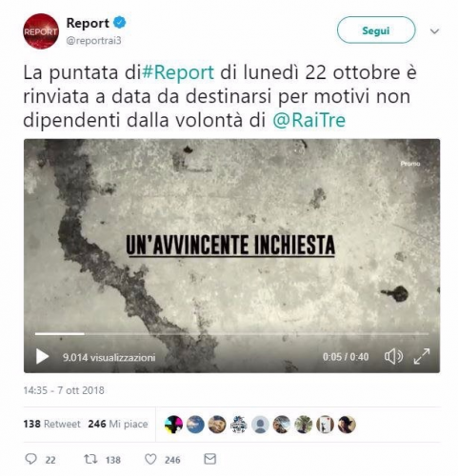Open the #Report hashtag link
Viewport: 458px width, 476px height.
tap(178, 72)
